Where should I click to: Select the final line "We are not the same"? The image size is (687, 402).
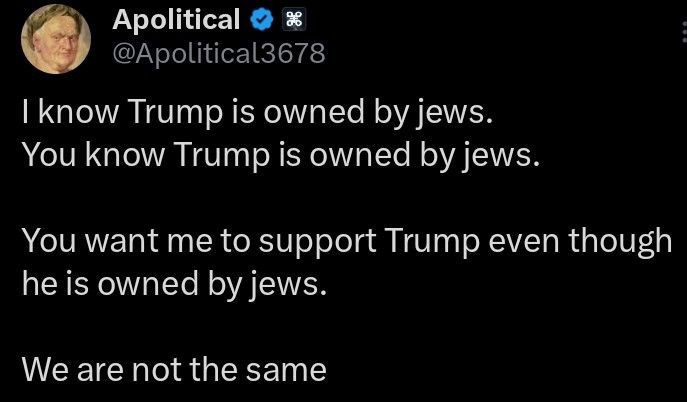pyautogui.click(x=174, y=370)
